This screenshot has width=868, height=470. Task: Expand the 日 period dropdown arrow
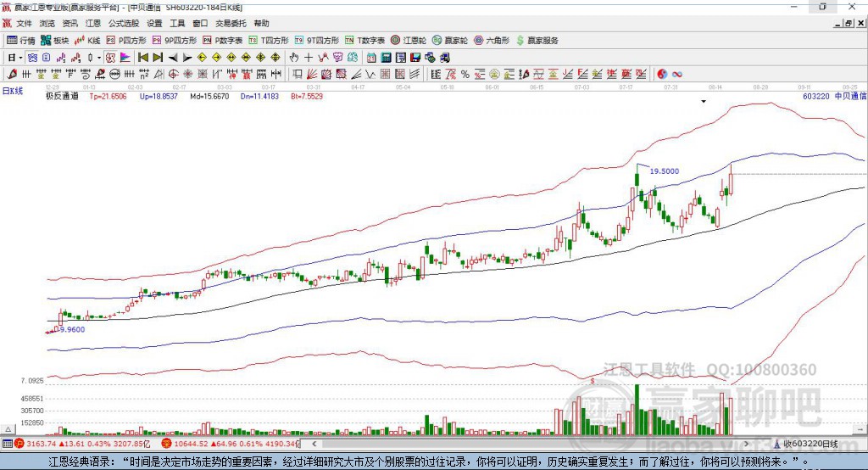(20, 58)
